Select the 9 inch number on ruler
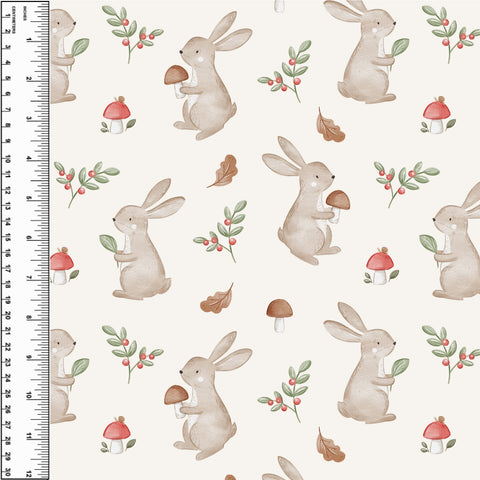The width and height of the screenshot is (480, 480). tap(29, 357)
